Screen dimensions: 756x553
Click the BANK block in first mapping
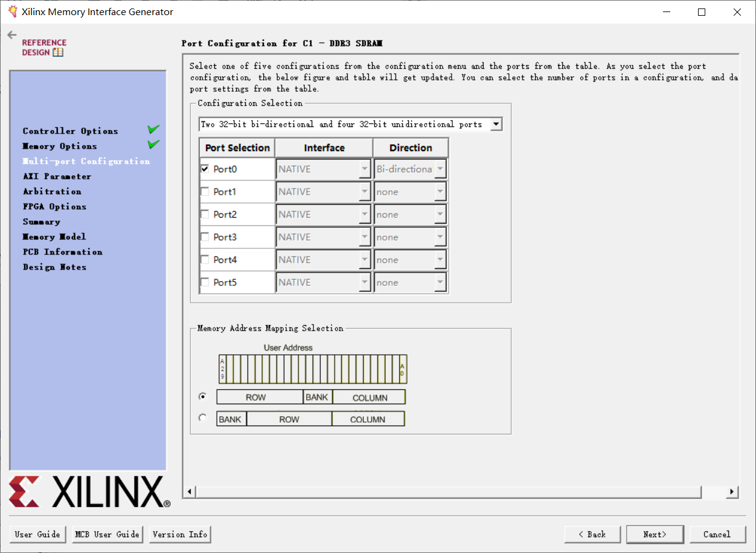[318, 397]
